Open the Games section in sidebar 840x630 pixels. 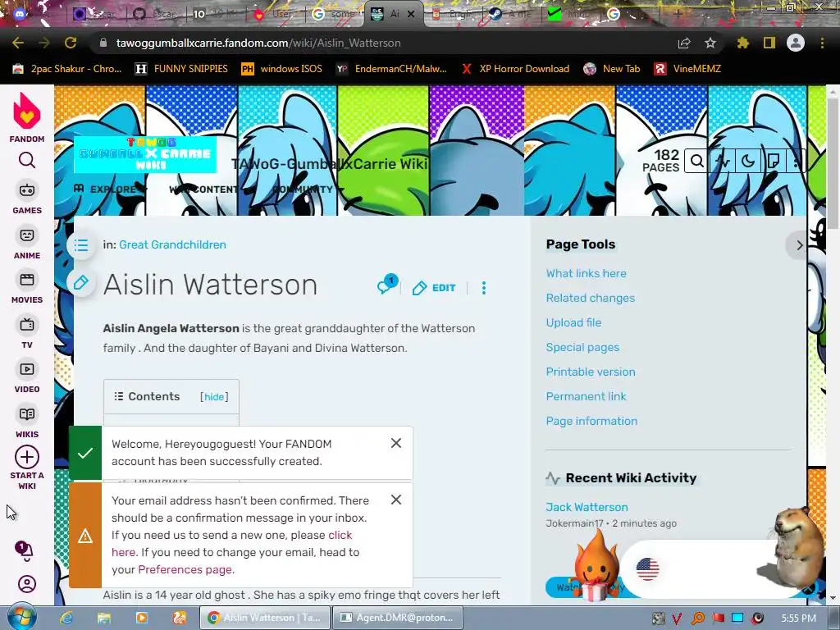pyautogui.click(x=27, y=197)
